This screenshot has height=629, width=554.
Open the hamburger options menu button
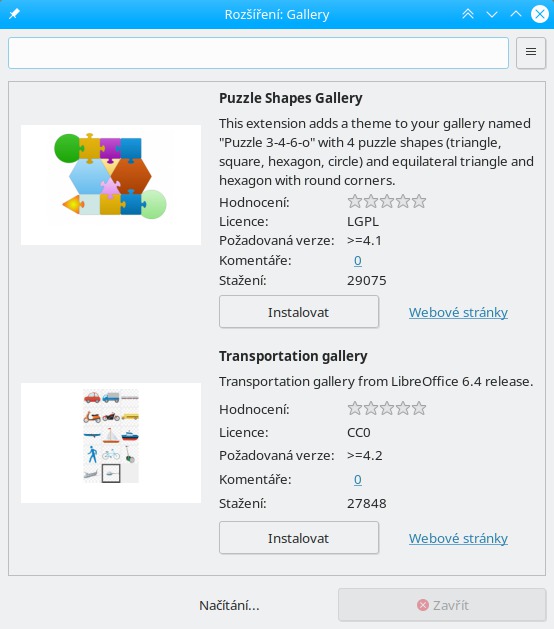pyautogui.click(x=531, y=53)
